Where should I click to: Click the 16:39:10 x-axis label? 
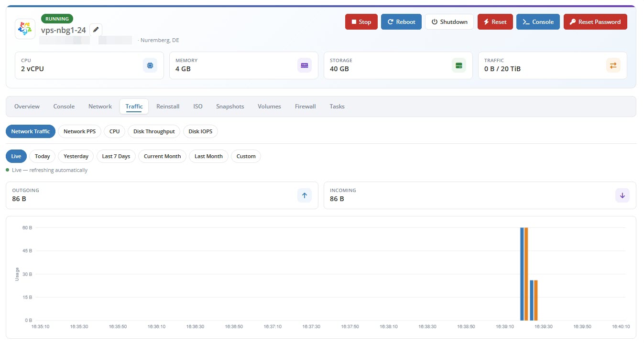click(505, 327)
